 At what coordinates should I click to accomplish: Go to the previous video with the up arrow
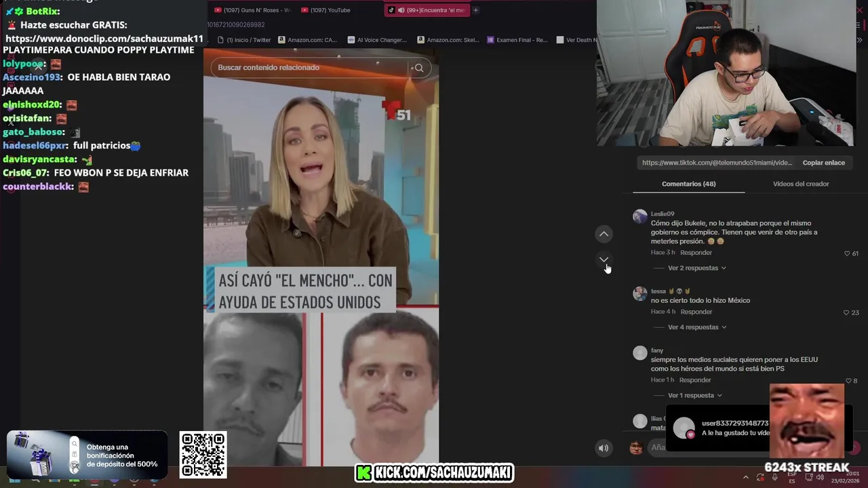(x=604, y=234)
